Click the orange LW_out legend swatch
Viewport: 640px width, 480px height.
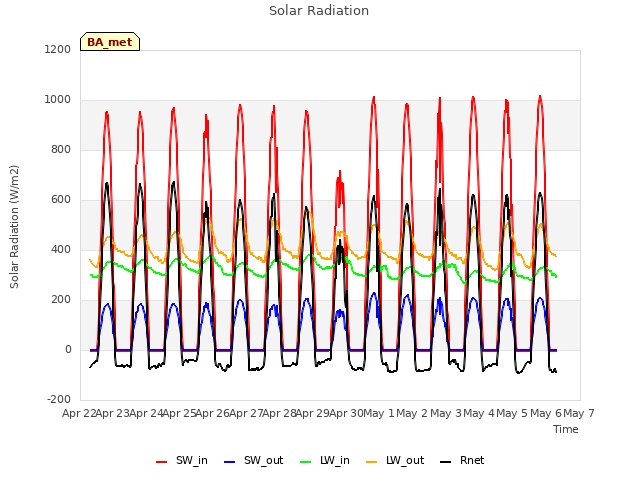(x=371, y=462)
